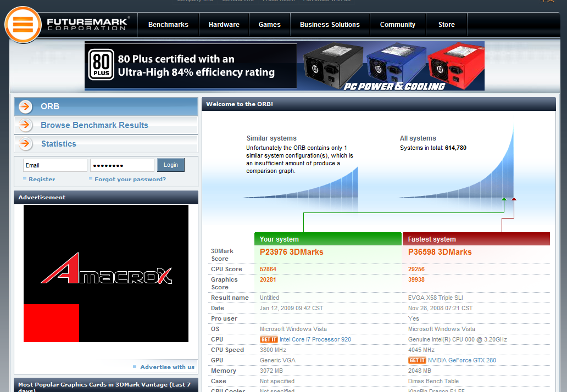The width and height of the screenshot is (567, 392).
Task: Select ORB in the sidebar
Action: tap(106, 107)
